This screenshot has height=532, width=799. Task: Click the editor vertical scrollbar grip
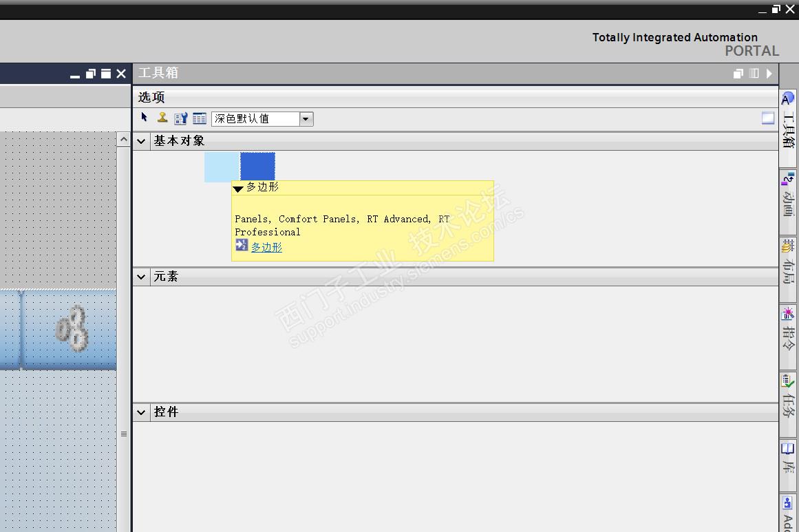pos(124,434)
